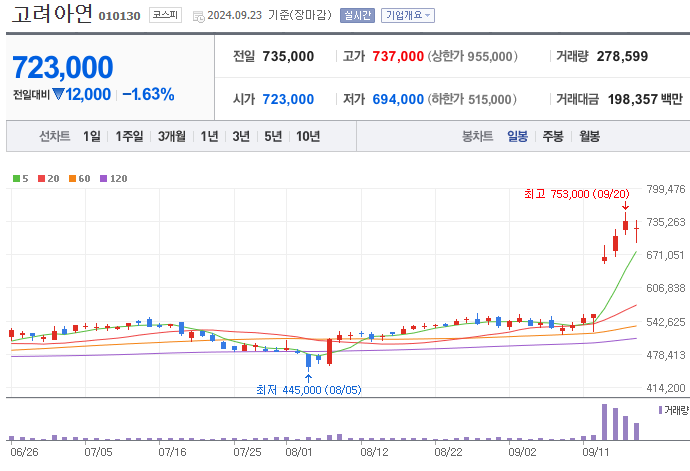Click the 전일 735,000 value
The width and height of the screenshot is (690, 471).
point(288,56)
